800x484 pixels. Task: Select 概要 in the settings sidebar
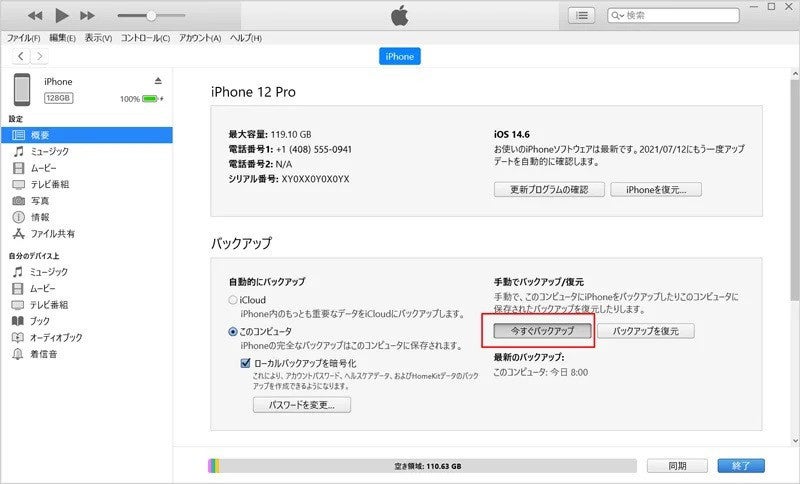87,135
